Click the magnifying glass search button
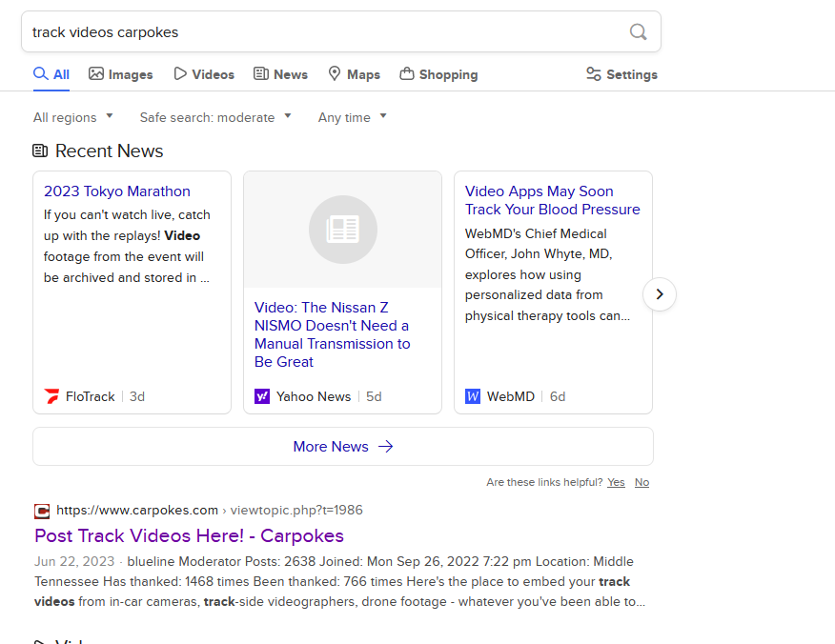 click(638, 32)
